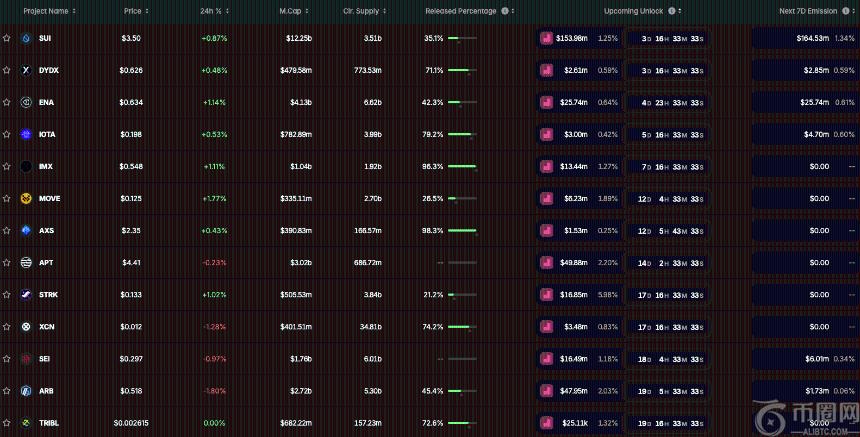Click the IMX released percentage progress bar

[462, 166]
